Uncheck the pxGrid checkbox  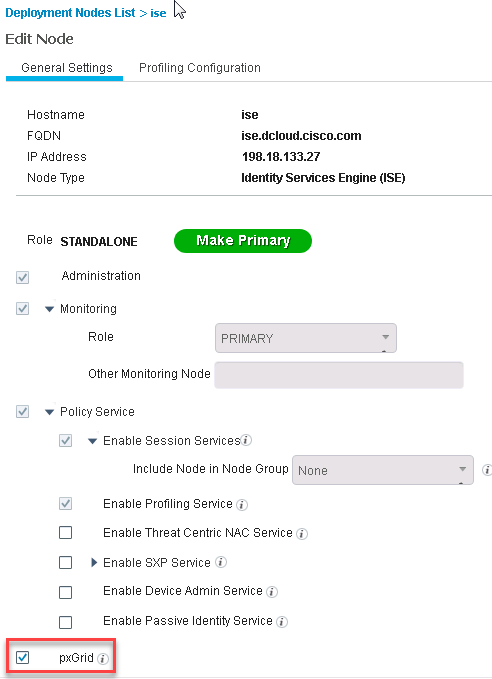coord(23,657)
